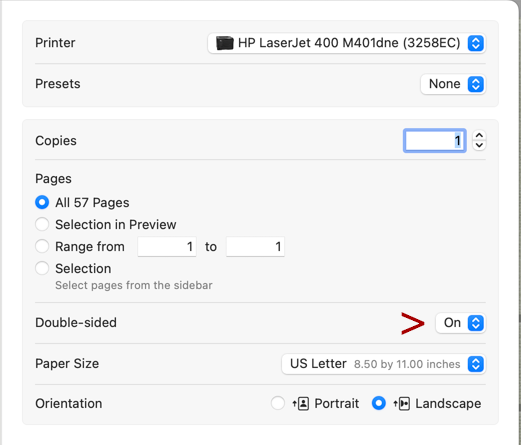Decrease copies with the down stepper arrow
This screenshot has width=521, height=445.
pos(479,145)
